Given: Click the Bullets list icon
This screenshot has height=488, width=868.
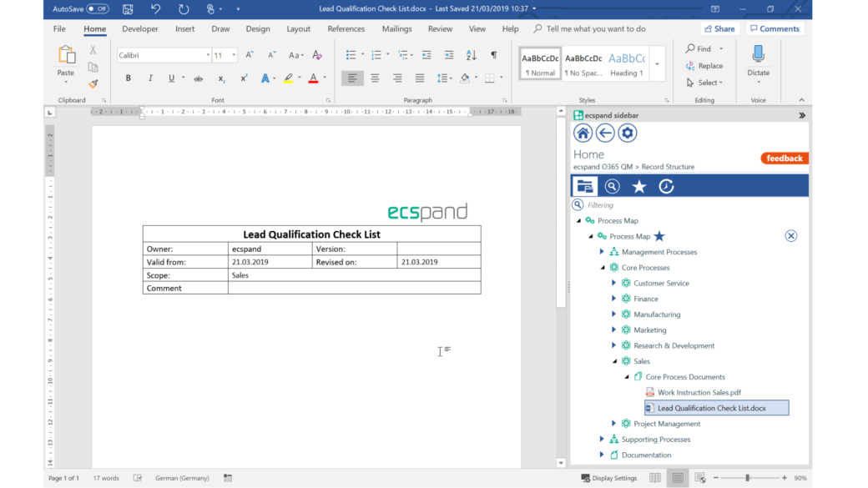Looking at the screenshot, I should (351, 55).
